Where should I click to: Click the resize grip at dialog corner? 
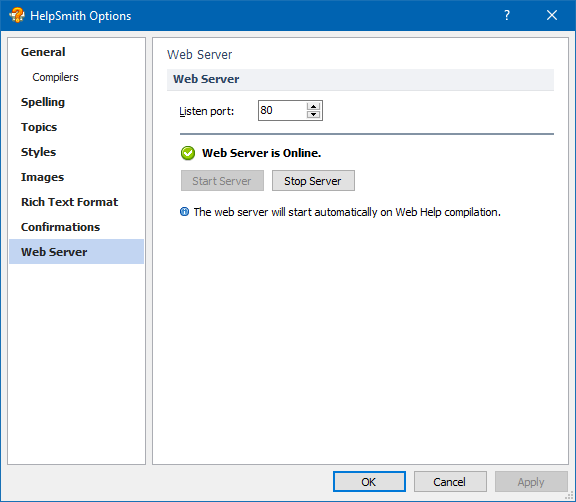tap(570, 496)
